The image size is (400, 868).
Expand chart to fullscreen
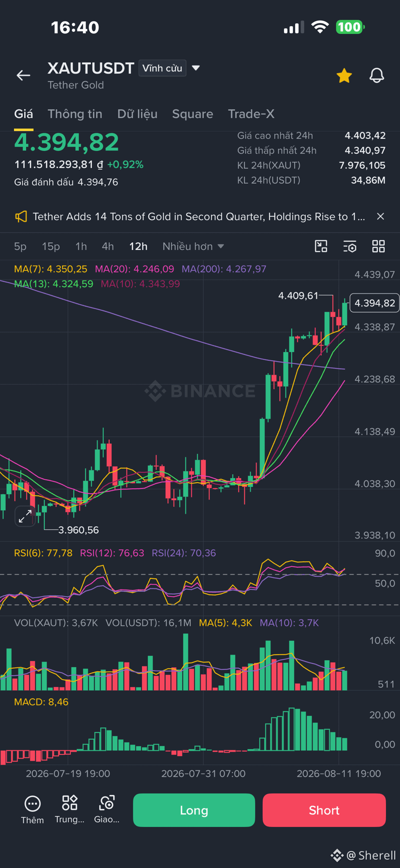coord(25,516)
